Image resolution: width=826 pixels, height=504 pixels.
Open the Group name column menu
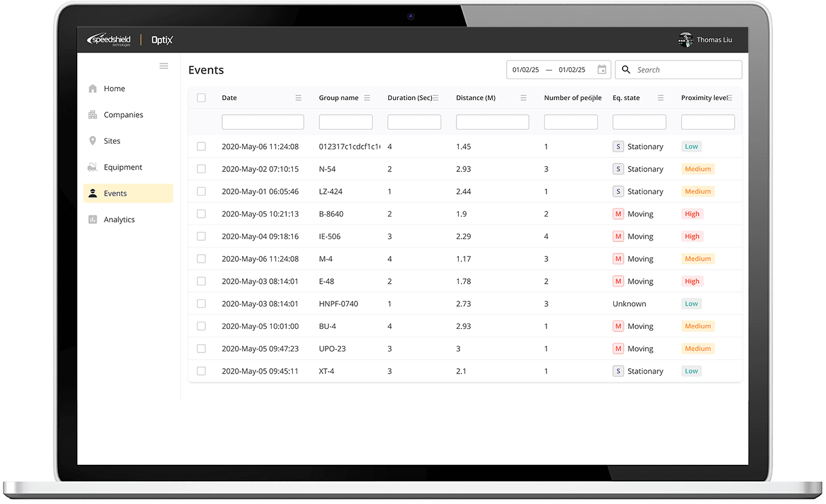[x=367, y=98]
